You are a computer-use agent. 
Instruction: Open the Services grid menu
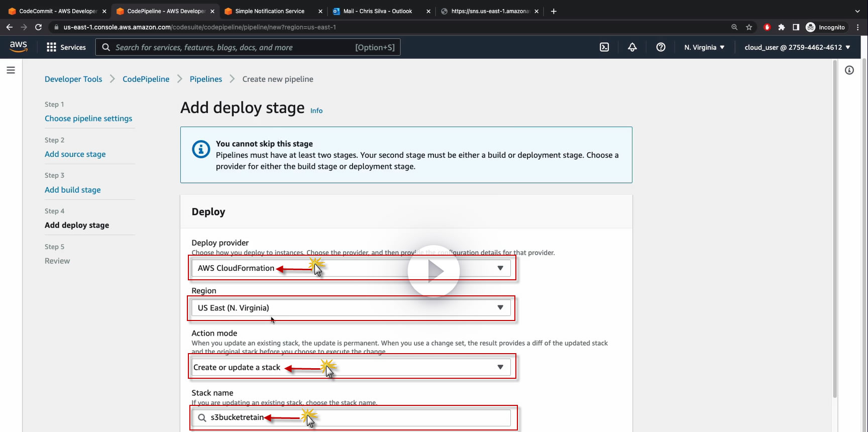tap(51, 47)
